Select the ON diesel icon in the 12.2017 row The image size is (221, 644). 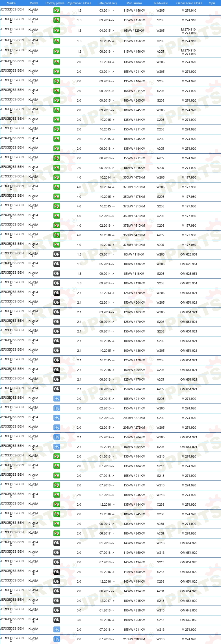click(x=57, y=601)
